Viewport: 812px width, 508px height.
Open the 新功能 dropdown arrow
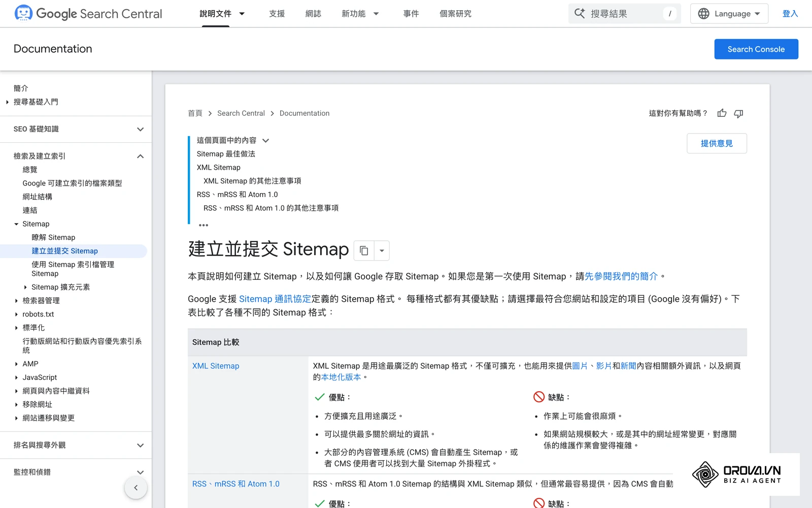click(x=376, y=14)
